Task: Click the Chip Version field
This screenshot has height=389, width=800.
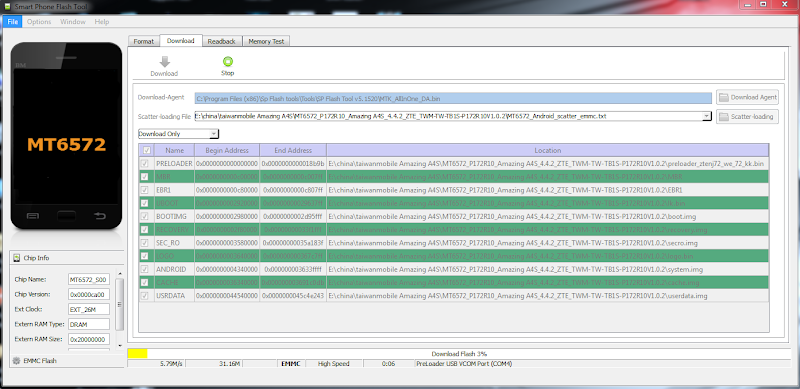Action: (89, 294)
